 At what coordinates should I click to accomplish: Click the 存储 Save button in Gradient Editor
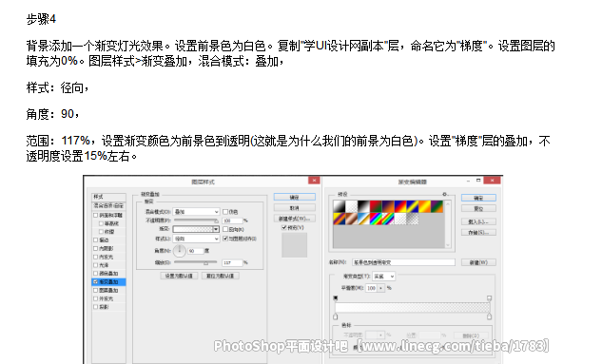pos(478,233)
